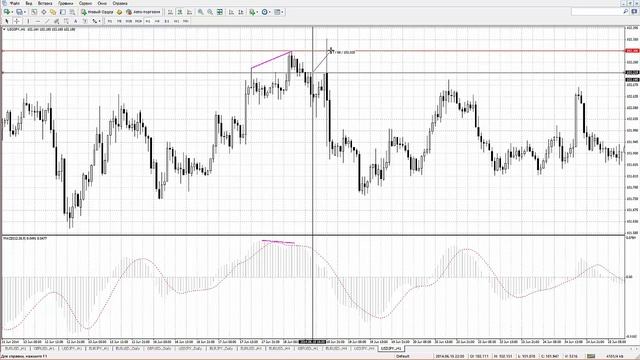Open the Окно menu
Image resolution: width=640 pixels, height=360 pixels.
pyautogui.click(x=102, y=3)
